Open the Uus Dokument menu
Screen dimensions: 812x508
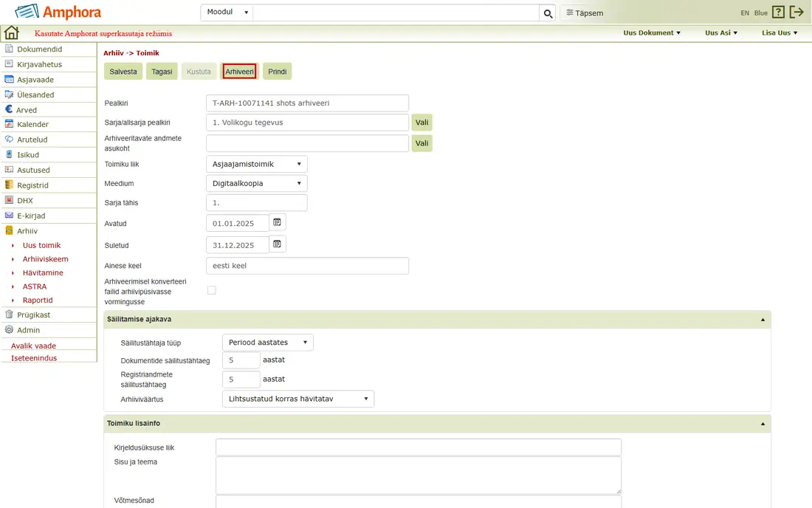(x=652, y=32)
